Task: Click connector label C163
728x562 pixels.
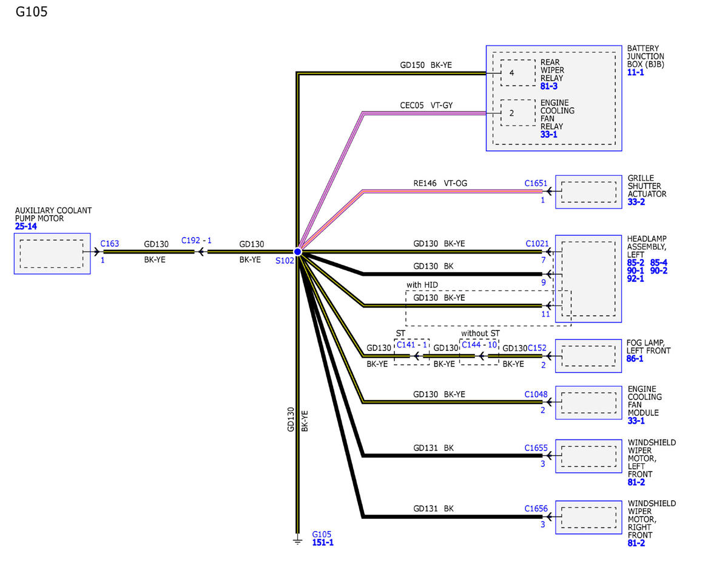Action: click(110, 244)
